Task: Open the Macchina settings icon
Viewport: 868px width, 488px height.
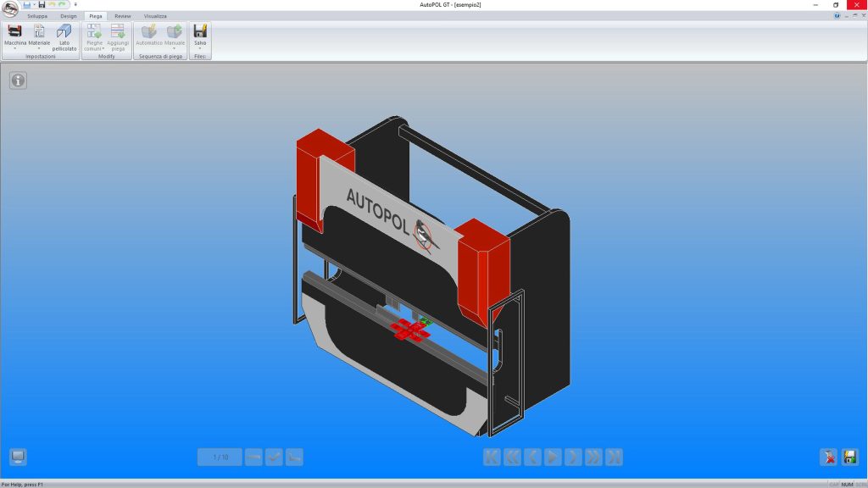Action: coord(15,34)
